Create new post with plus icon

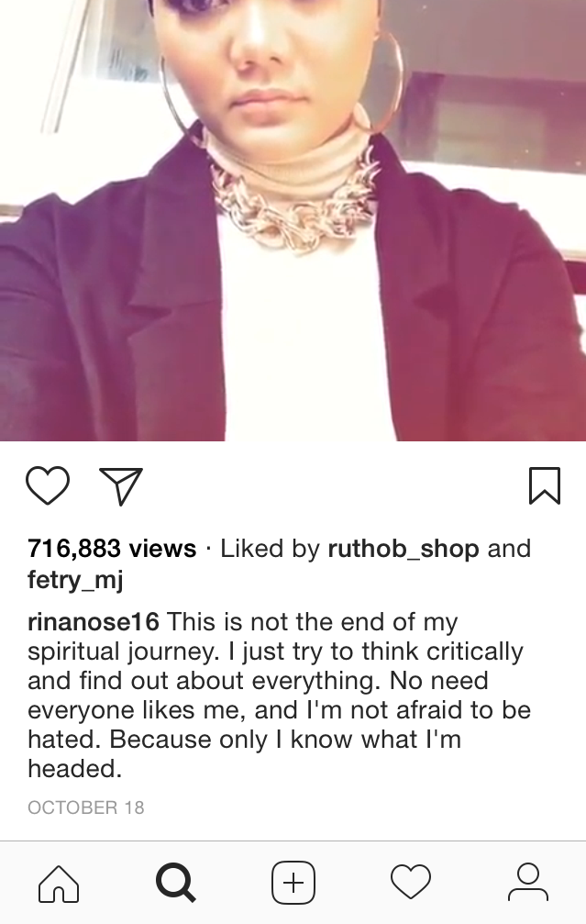[293, 883]
